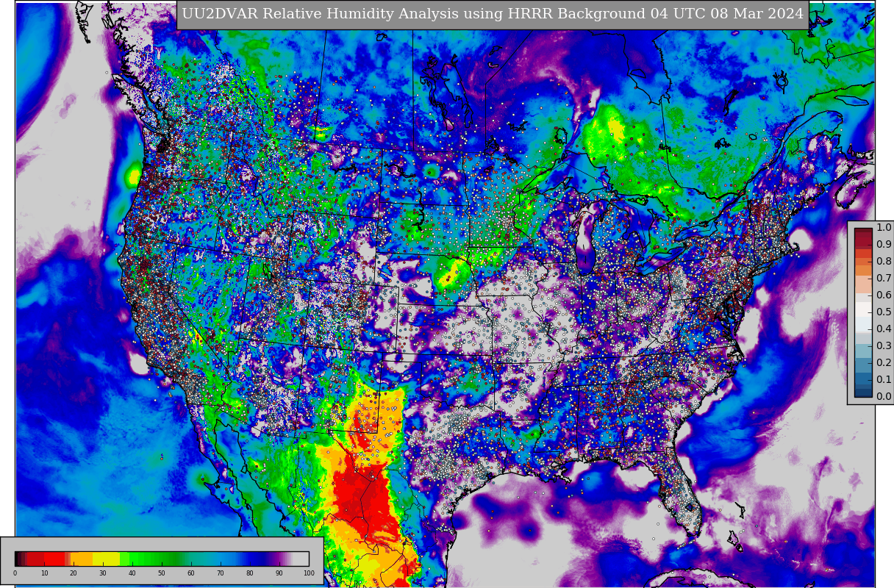Click the 30 tick label on humidity colorbar
This screenshot has height=588, width=894.
coord(103,573)
